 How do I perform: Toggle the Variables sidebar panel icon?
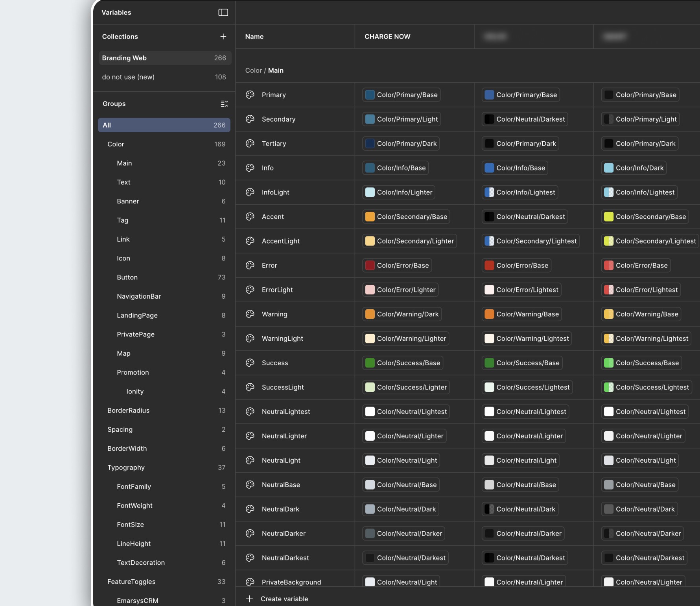click(x=223, y=13)
